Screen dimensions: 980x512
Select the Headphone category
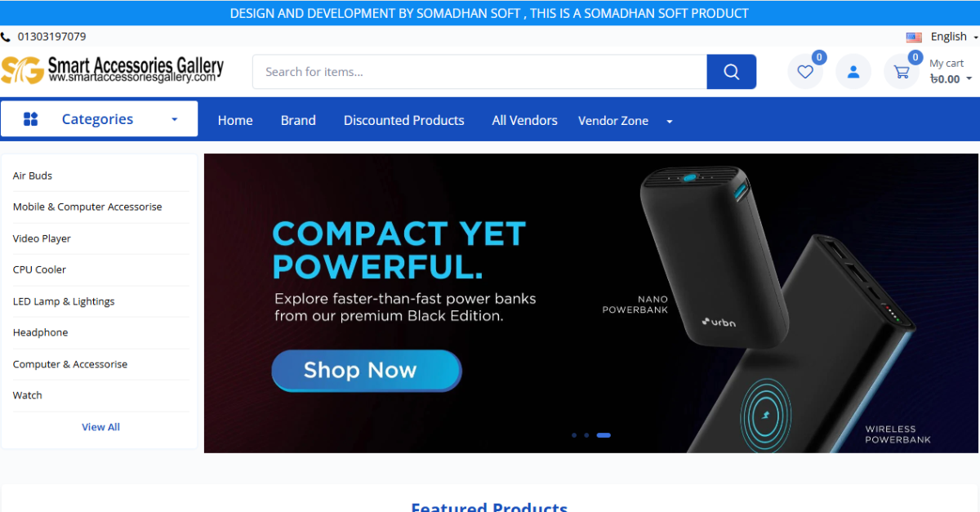tap(41, 332)
